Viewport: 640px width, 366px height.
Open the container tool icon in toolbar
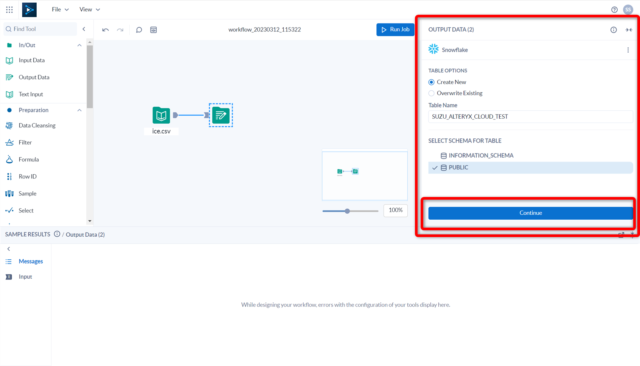point(153,30)
